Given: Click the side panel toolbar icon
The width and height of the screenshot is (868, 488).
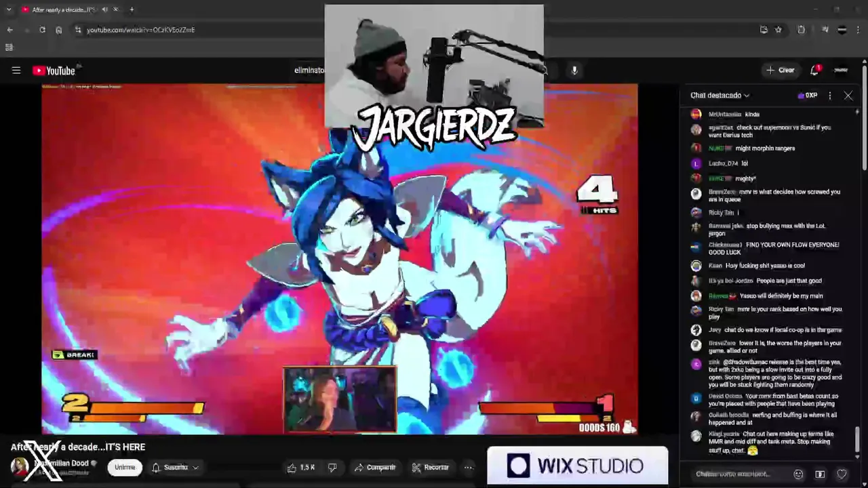Looking at the screenshot, I should (825, 30).
